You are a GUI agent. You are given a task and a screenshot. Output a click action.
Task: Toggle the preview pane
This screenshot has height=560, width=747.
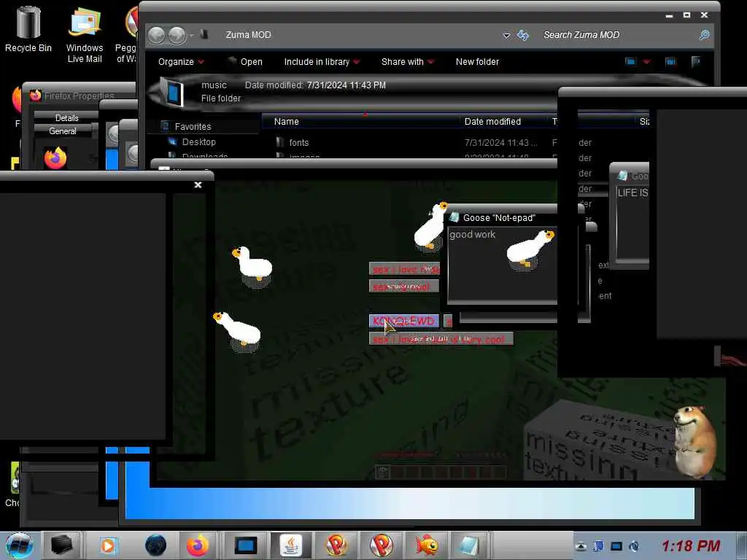click(670, 61)
